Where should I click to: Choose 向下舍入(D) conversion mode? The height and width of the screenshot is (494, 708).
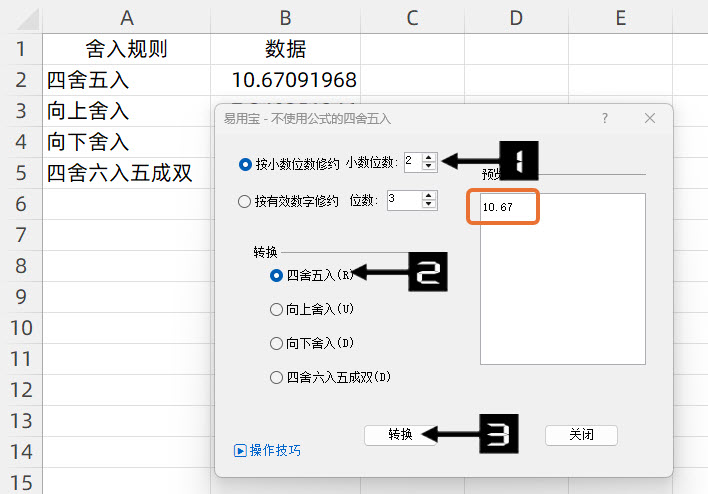tap(277, 343)
